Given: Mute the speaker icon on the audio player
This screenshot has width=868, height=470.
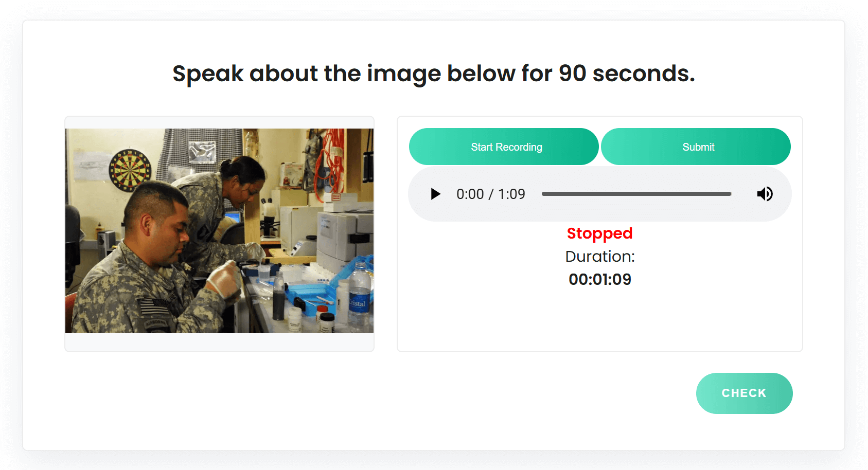Looking at the screenshot, I should point(765,194).
